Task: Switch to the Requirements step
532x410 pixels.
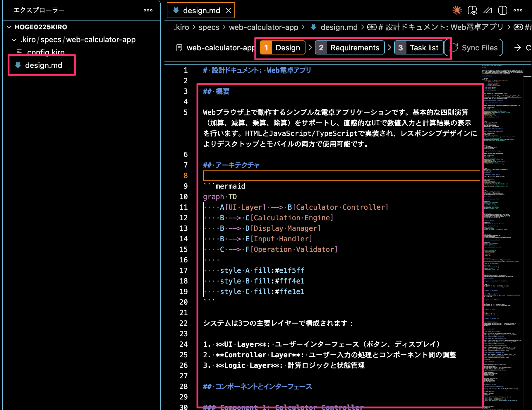Action: pos(349,47)
